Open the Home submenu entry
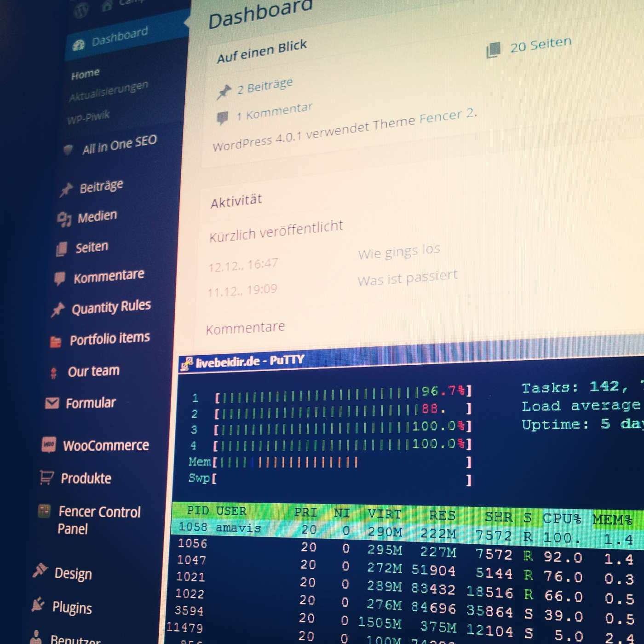The height and width of the screenshot is (644, 644). (85, 74)
